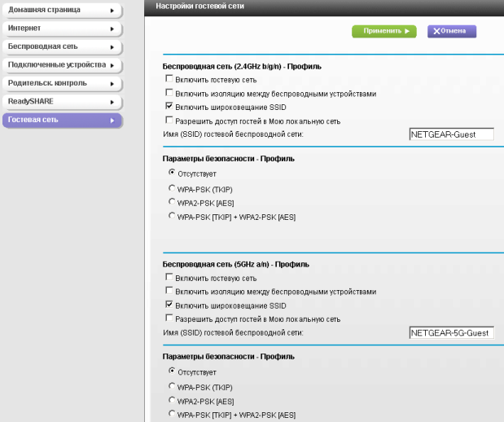Open the Интернет menu item
The image size is (504, 422).
click(x=62, y=29)
